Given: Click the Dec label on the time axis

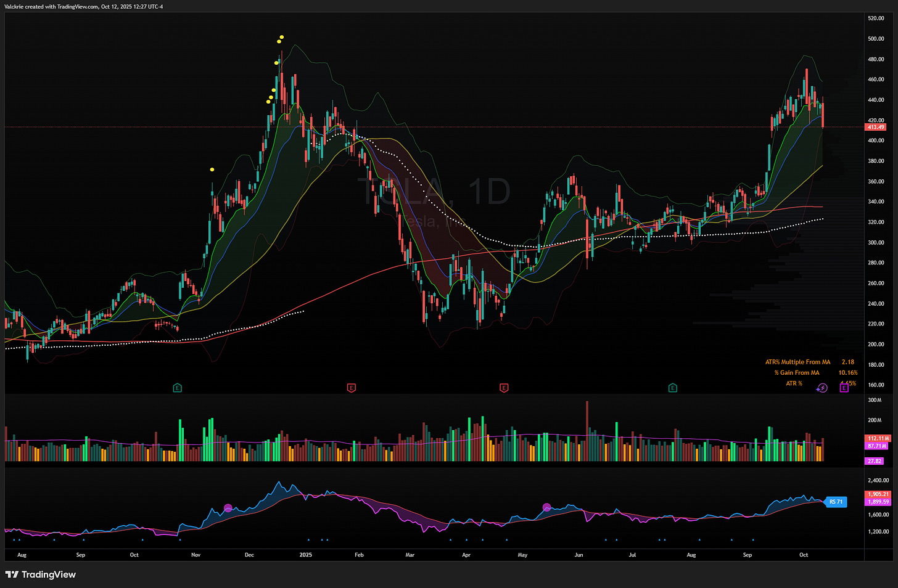Looking at the screenshot, I should pyautogui.click(x=249, y=555).
